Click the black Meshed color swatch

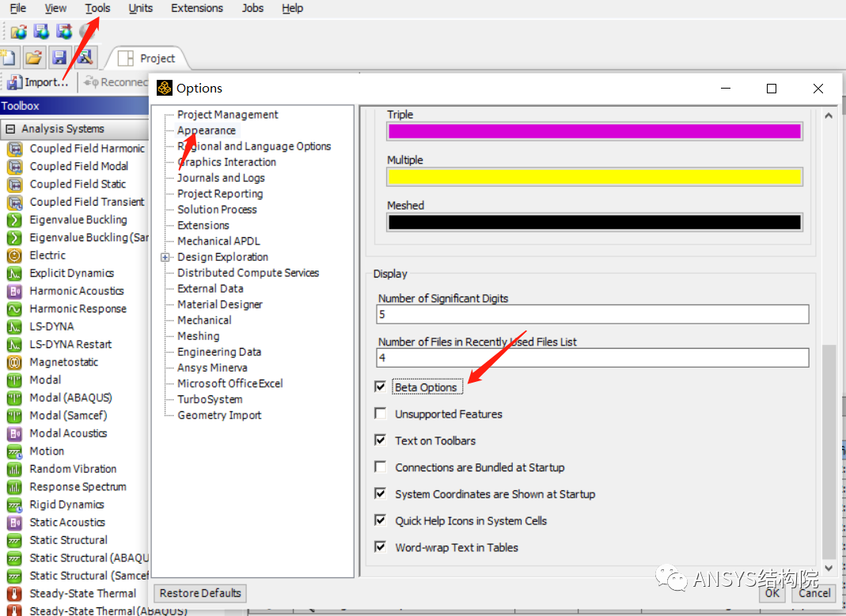point(594,222)
